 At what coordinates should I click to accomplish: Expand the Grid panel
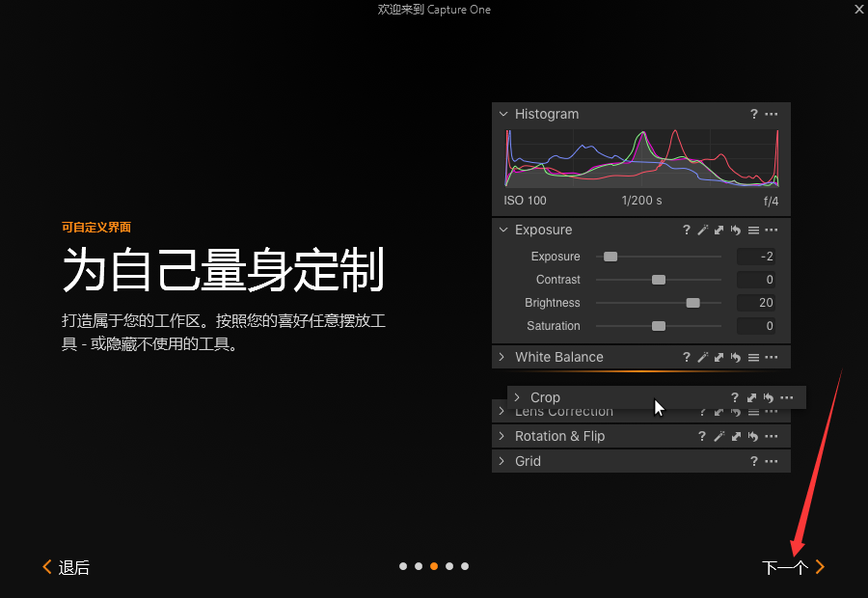click(502, 461)
